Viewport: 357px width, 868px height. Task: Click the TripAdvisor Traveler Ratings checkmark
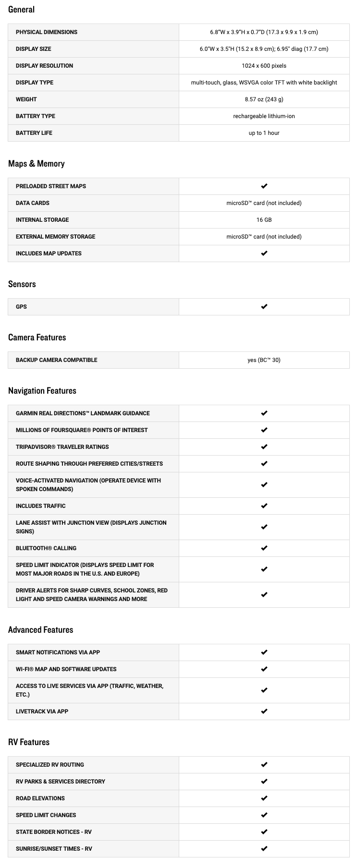pyautogui.click(x=264, y=447)
